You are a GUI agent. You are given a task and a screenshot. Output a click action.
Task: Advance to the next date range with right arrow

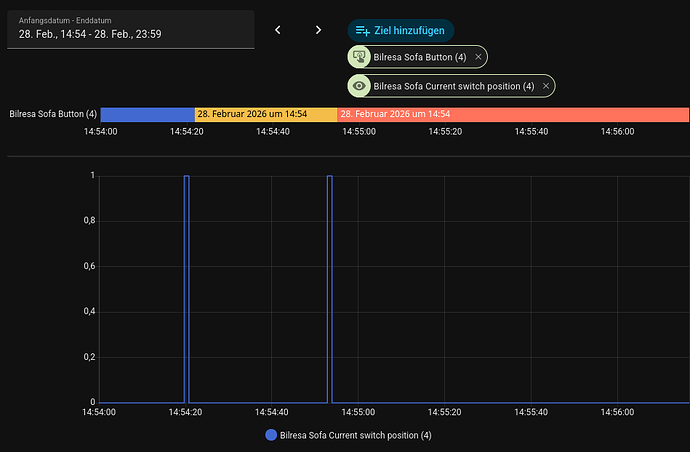pyautogui.click(x=318, y=30)
